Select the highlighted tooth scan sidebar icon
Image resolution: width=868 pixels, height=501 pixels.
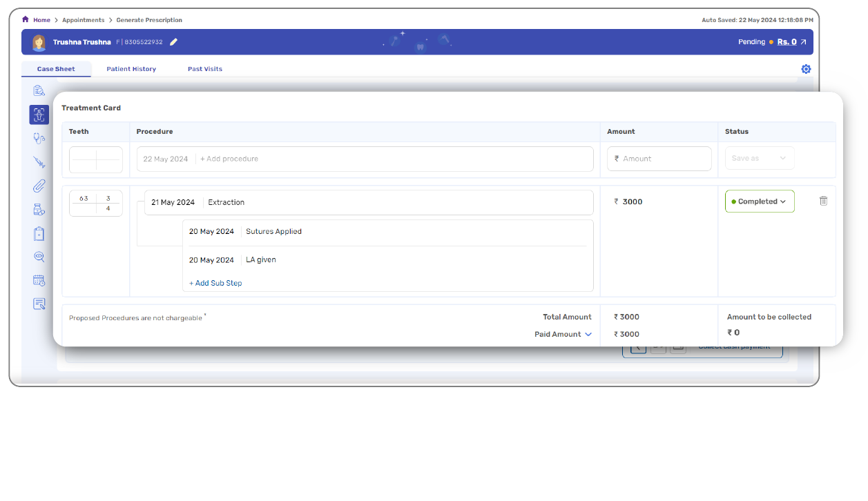pyautogui.click(x=39, y=115)
